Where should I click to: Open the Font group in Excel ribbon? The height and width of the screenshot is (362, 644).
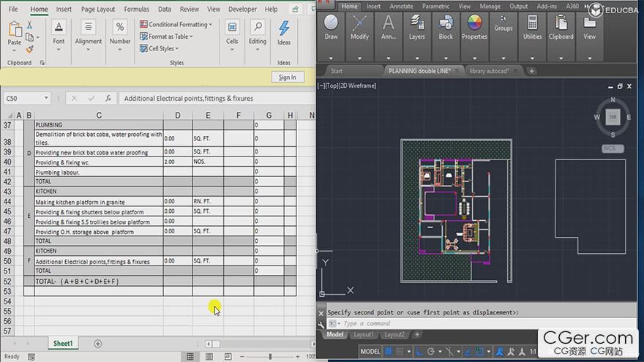(59, 36)
